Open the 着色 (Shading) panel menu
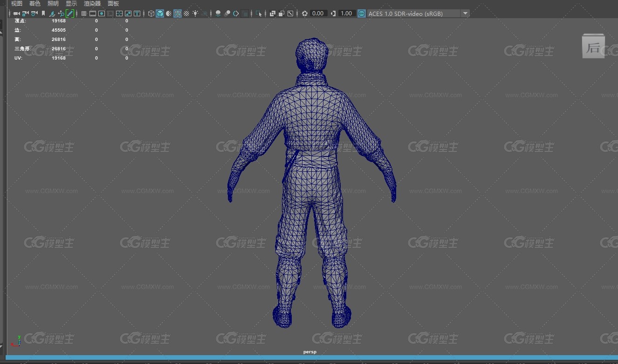This screenshot has width=618, height=364. (35, 3)
